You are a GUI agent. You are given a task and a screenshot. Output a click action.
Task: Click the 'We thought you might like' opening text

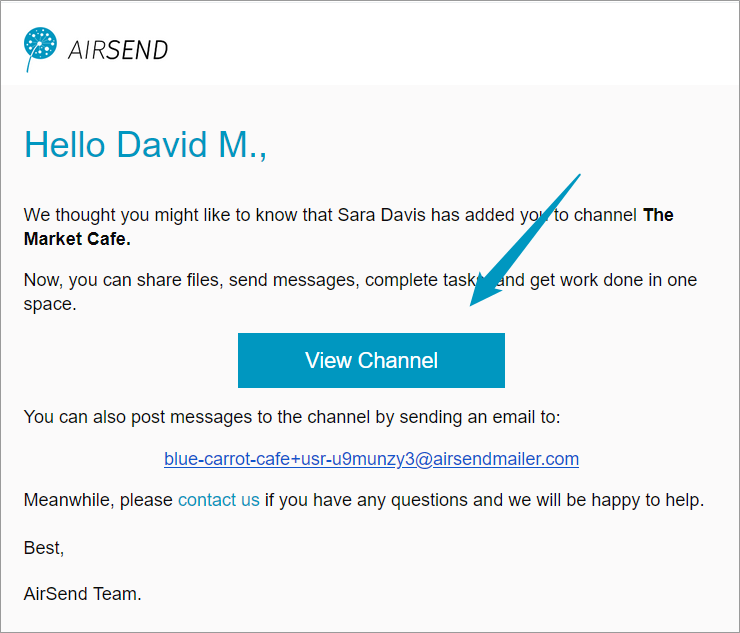[x=126, y=215]
